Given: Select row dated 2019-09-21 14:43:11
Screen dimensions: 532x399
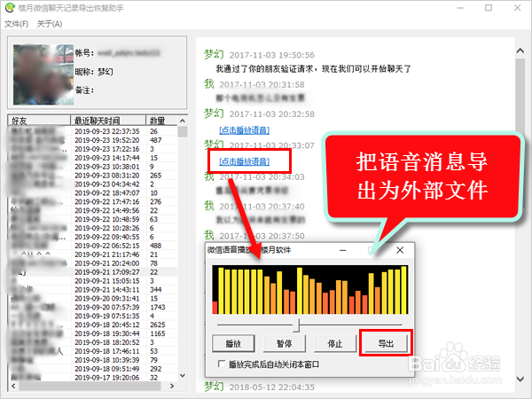Looking at the screenshot, I should click(x=92, y=290).
